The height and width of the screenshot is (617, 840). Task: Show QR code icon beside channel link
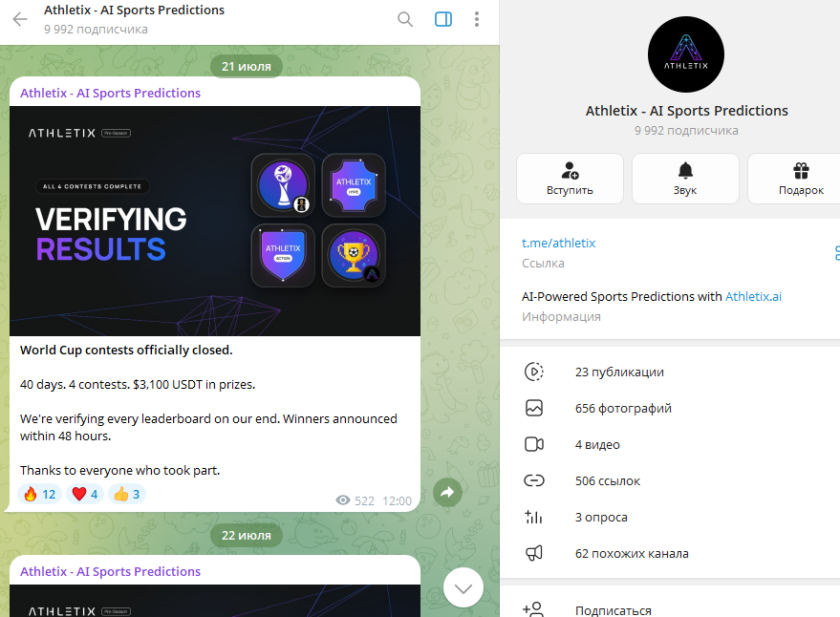click(x=837, y=253)
